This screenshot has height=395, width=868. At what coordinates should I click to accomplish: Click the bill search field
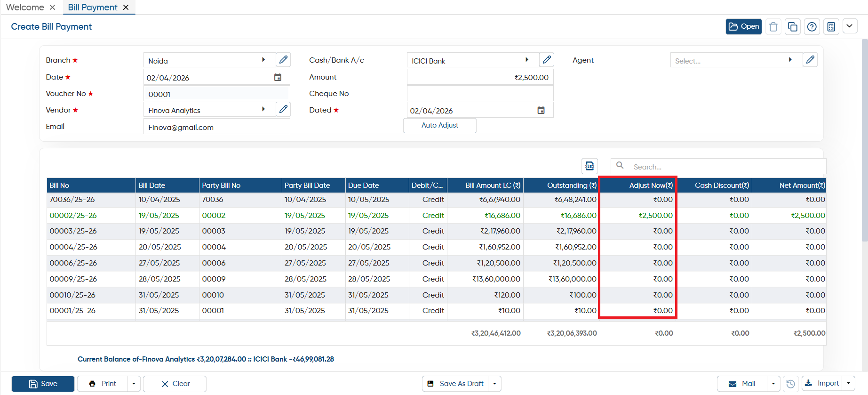[x=727, y=167]
